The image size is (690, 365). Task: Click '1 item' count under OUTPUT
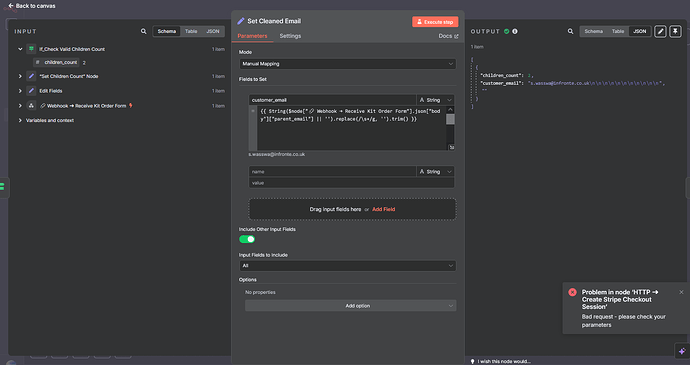click(477, 47)
